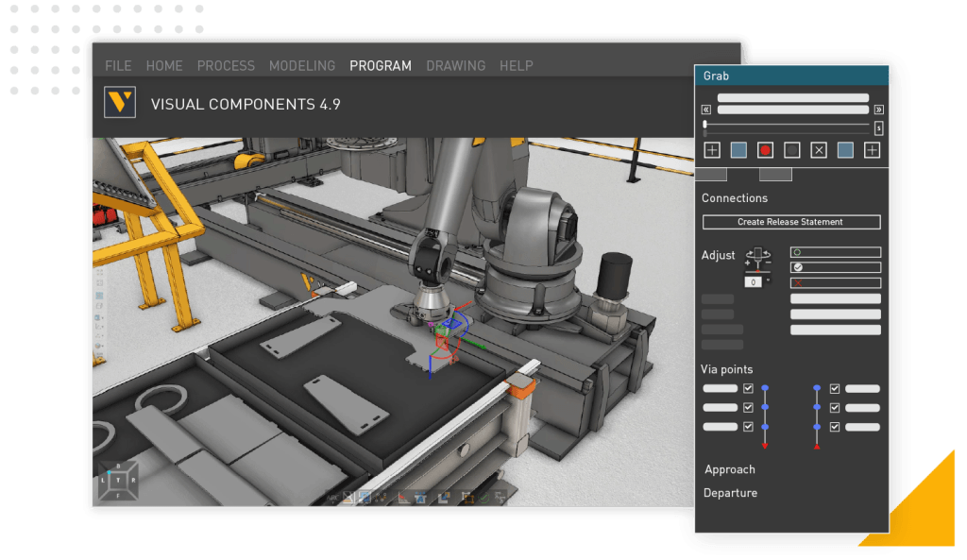Viewport: 967px width, 560px height.
Task: Click the red up triangle ending the right via-point line
Action: coord(817,446)
